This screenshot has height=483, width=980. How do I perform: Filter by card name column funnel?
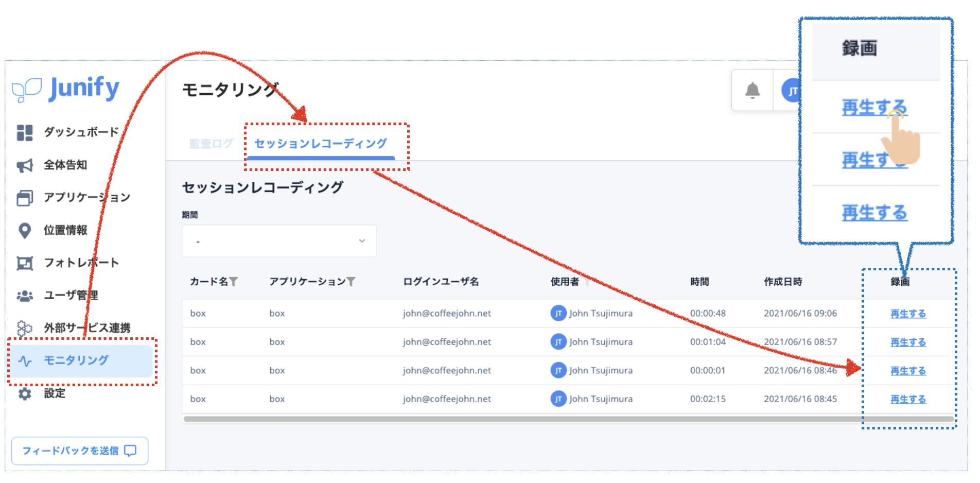tap(234, 282)
